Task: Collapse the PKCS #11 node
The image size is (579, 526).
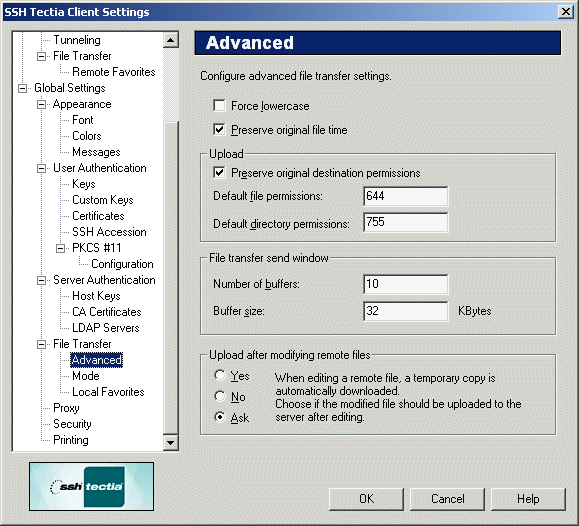Action: click(x=61, y=248)
